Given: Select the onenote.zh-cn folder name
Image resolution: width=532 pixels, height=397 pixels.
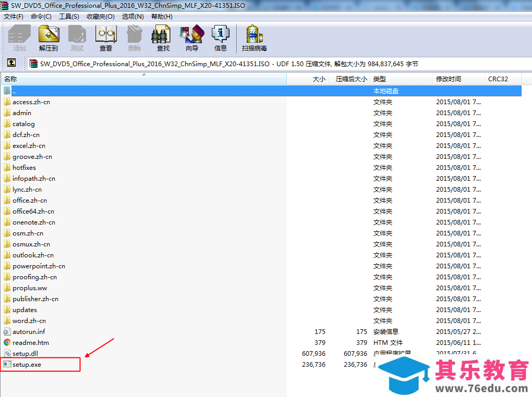Looking at the screenshot, I should pos(34,222).
